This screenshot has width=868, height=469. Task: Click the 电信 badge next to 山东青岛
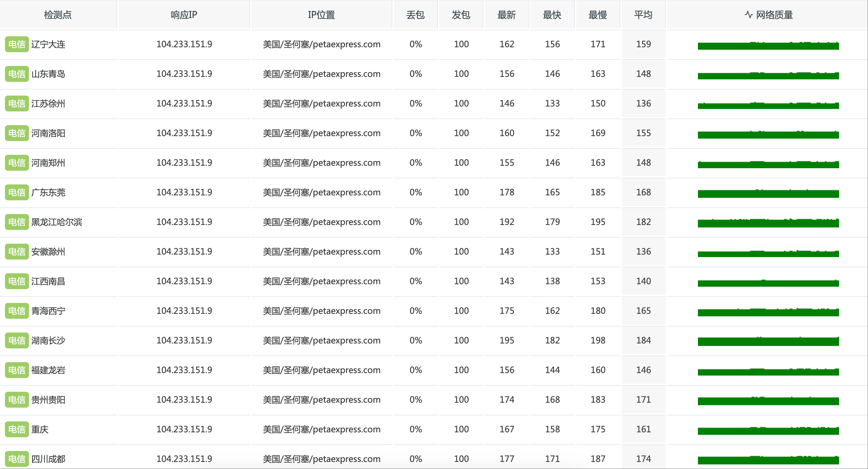(17, 74)
